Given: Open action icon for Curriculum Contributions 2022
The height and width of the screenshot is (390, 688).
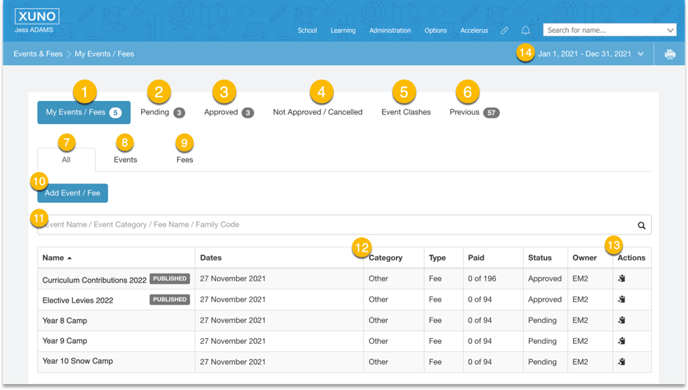Looking at the screenshot, I should (x=621, y=279).
